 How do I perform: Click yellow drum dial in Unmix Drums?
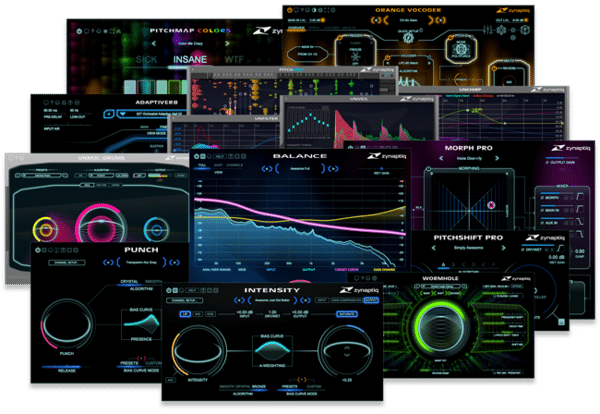click(x=46, y=230)
